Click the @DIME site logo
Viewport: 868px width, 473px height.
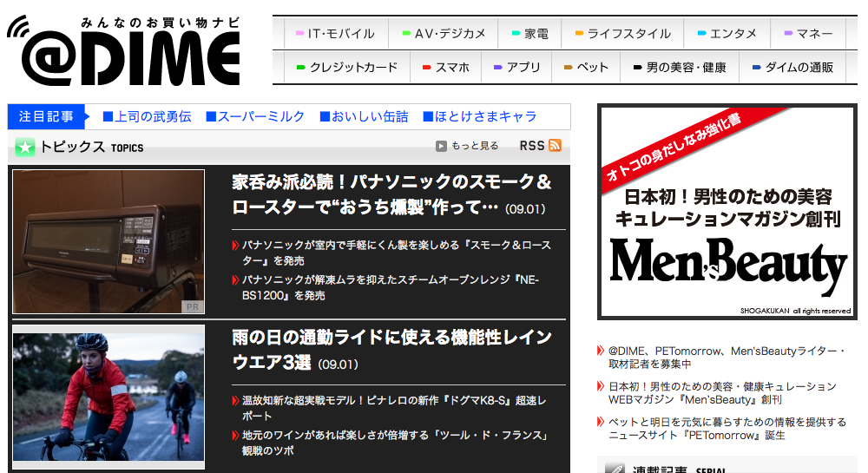[124, 50]
